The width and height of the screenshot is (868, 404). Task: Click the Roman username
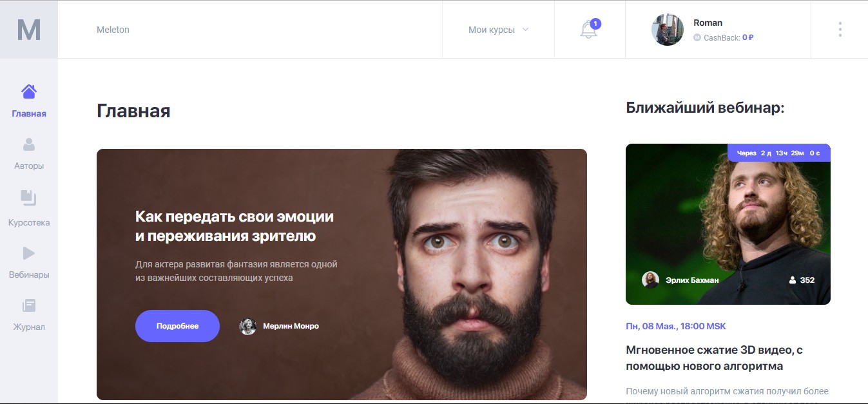[708, 23]
